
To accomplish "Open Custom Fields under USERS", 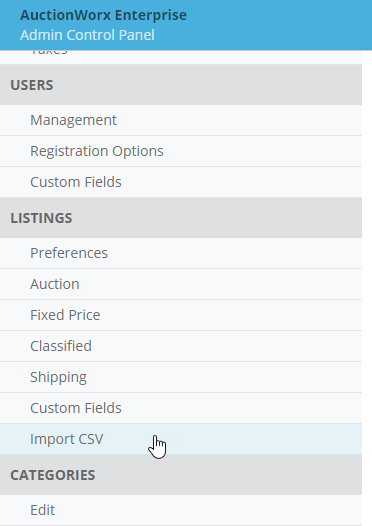I will 181,182.
